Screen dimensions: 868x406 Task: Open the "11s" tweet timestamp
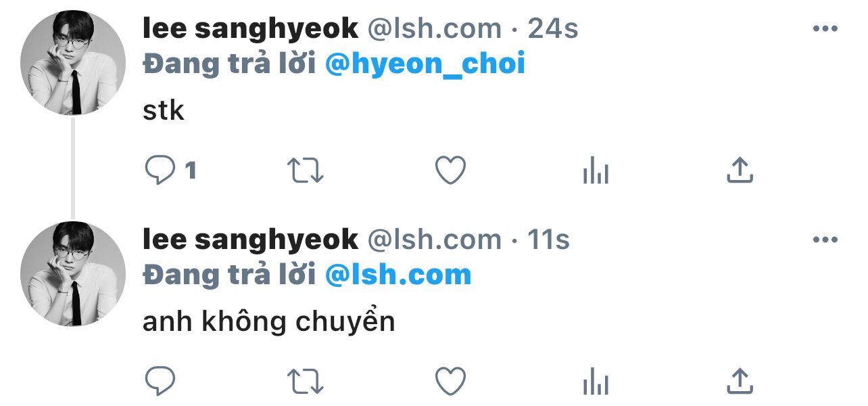[548, 240]
